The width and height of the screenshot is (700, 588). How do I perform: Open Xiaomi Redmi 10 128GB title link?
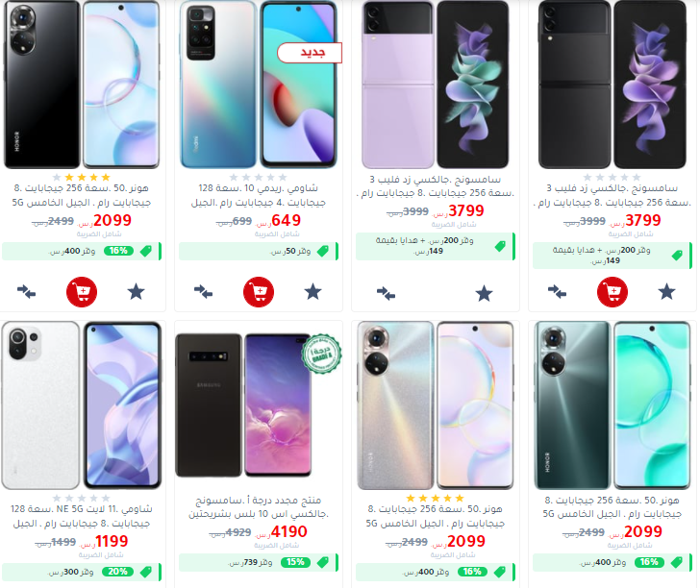pos(259,195)
